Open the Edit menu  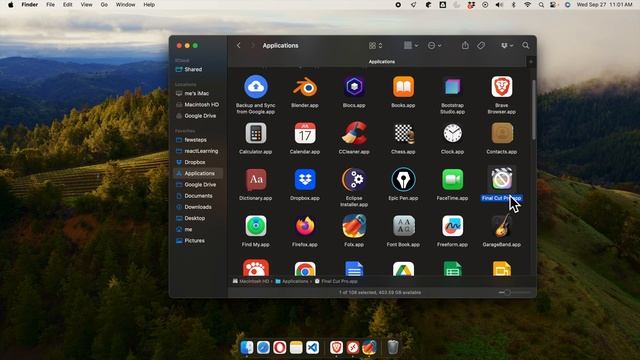coord(67,5)
